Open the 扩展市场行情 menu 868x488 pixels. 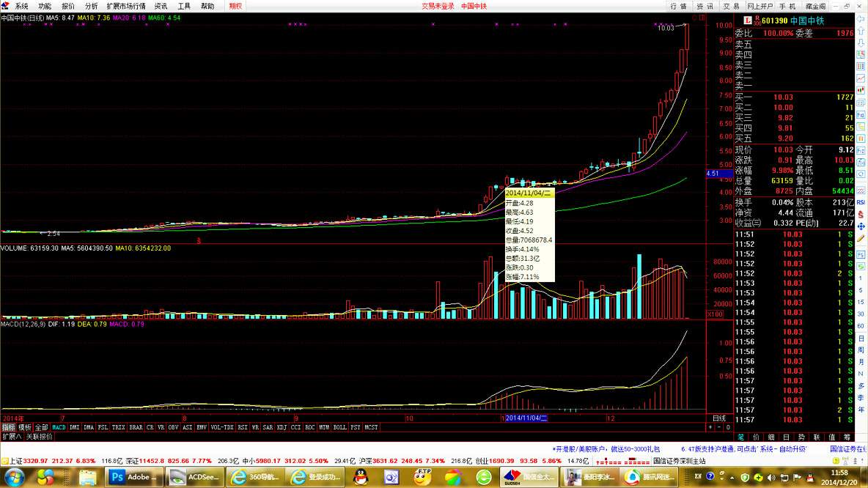click(x=126, y=6)
